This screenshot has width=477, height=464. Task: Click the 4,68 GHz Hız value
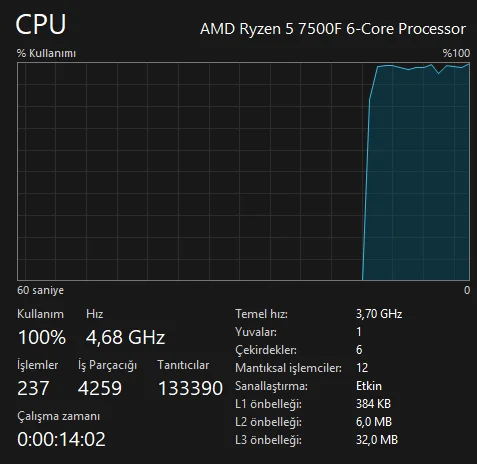point(125,337)
